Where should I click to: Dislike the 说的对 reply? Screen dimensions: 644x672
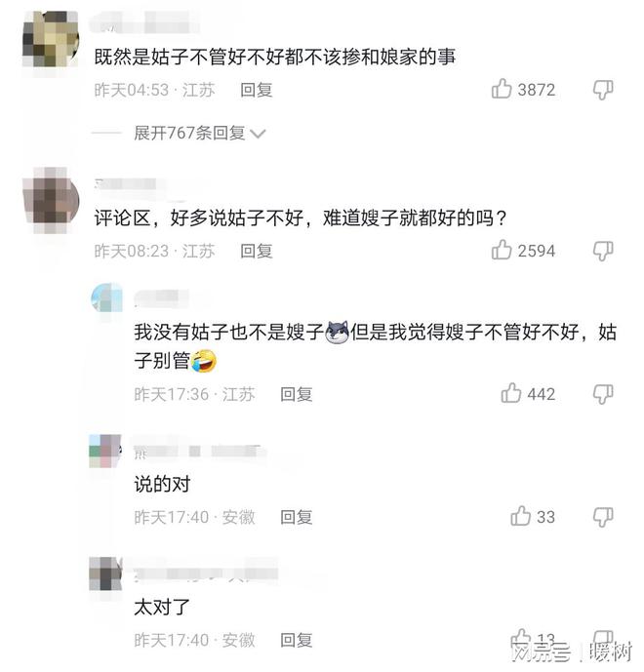pyautogui.click(x=603, y=517)
